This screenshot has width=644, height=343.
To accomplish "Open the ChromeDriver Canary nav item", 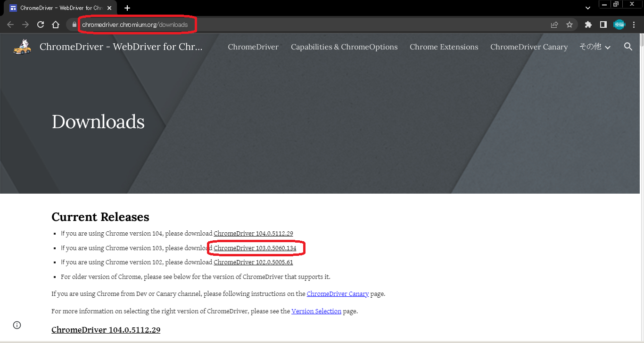I will coord(529,47).
